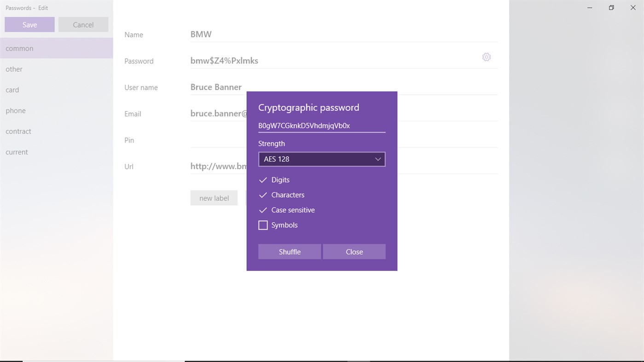The width and height of the screenshot is (644, 362).
Task: Open the current category
Action: 17,152
